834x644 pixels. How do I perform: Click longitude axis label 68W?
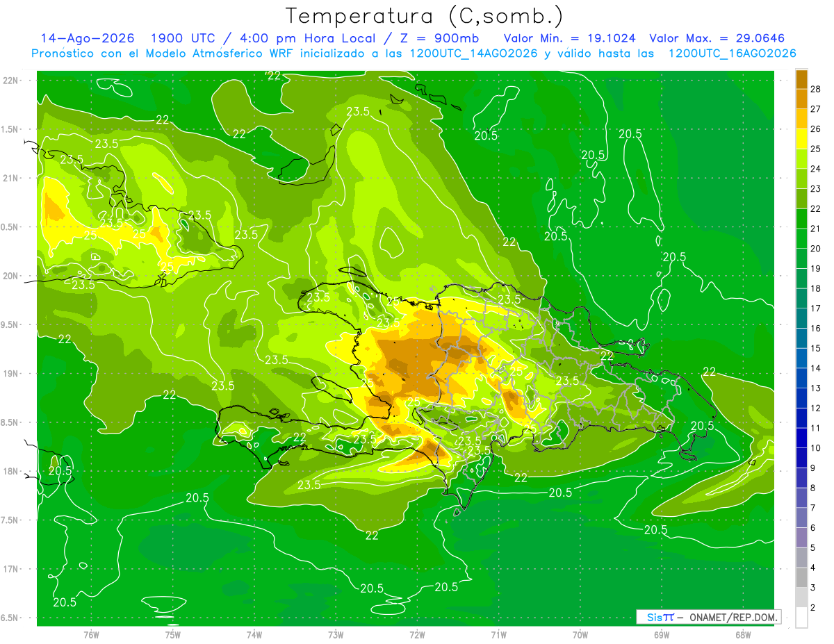click(x=743, y=635)
